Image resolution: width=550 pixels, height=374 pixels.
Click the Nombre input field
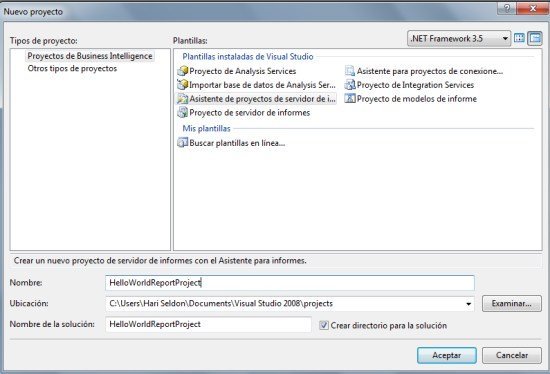click(x=290, y=283)
